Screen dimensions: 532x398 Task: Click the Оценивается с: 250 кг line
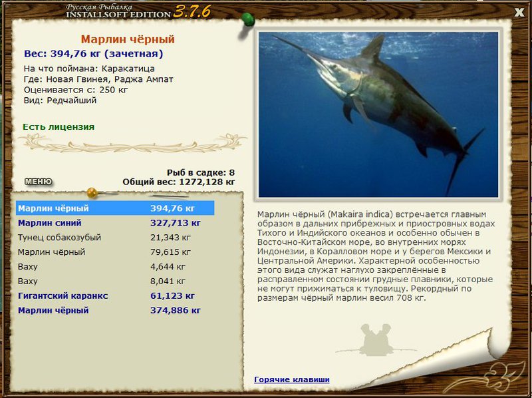[76, 90]
